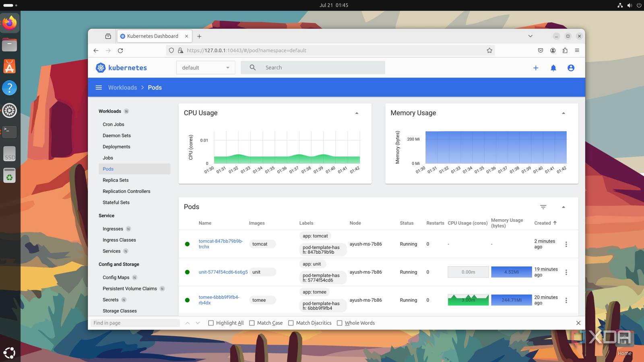This screenshot has width=644, height=362.
Task: Open the list all tabs chevron
Action: click(530, 36)
